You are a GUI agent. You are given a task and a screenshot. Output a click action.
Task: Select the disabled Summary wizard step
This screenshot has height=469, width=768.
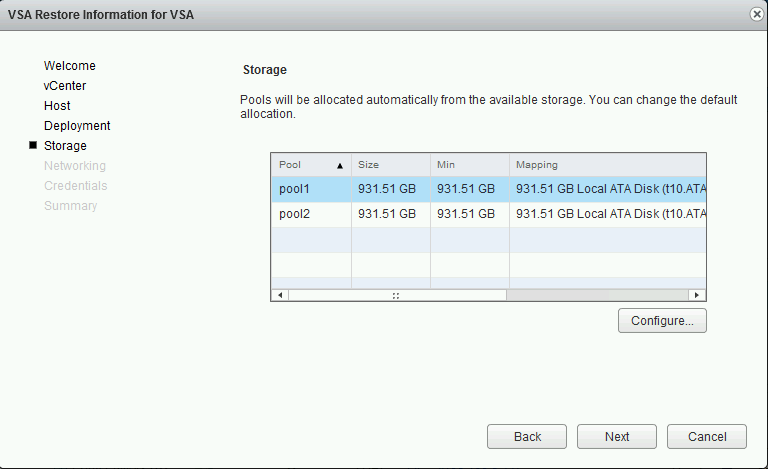pos(71,206)
